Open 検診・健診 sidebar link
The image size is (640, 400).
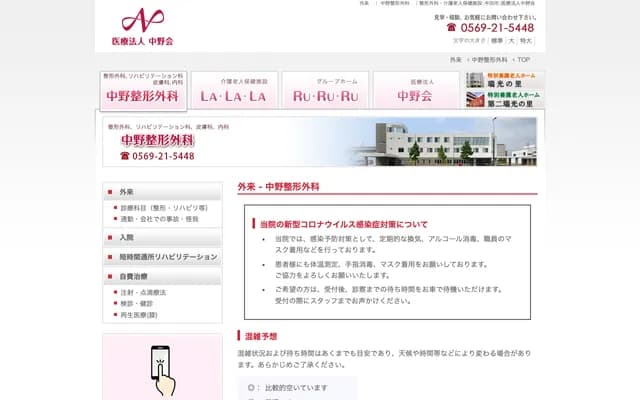[x=136, y=304]
